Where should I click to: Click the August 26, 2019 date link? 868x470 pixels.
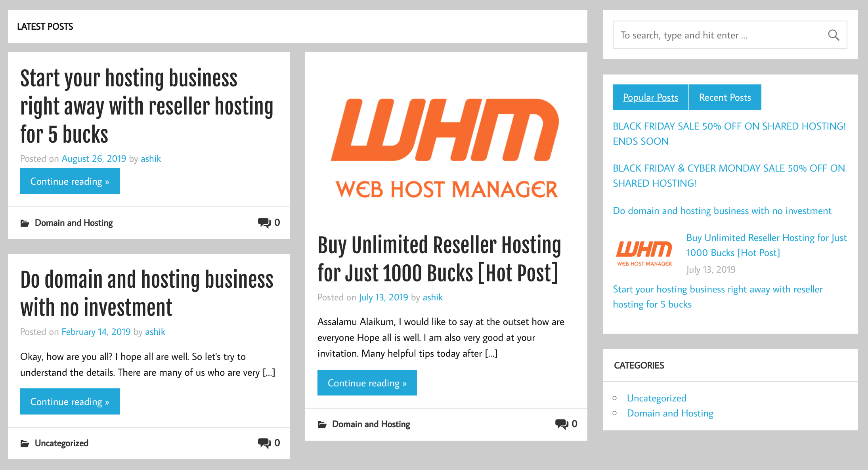(94, 159)
